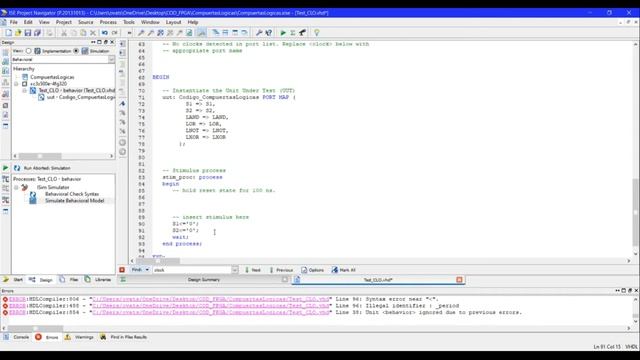The image size is (640, 360).
Task: Click the binoculars find icon in toolbar
Action: point(302,33)
